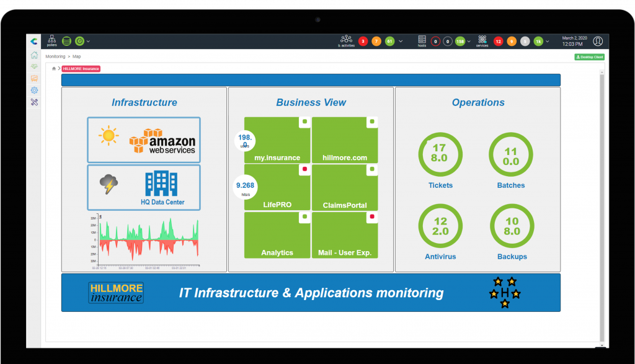Open Configuration gear icon in sidebar
The width and height of the screenshot is (635, 364).
pyautogui.click(x=35, y=91)
